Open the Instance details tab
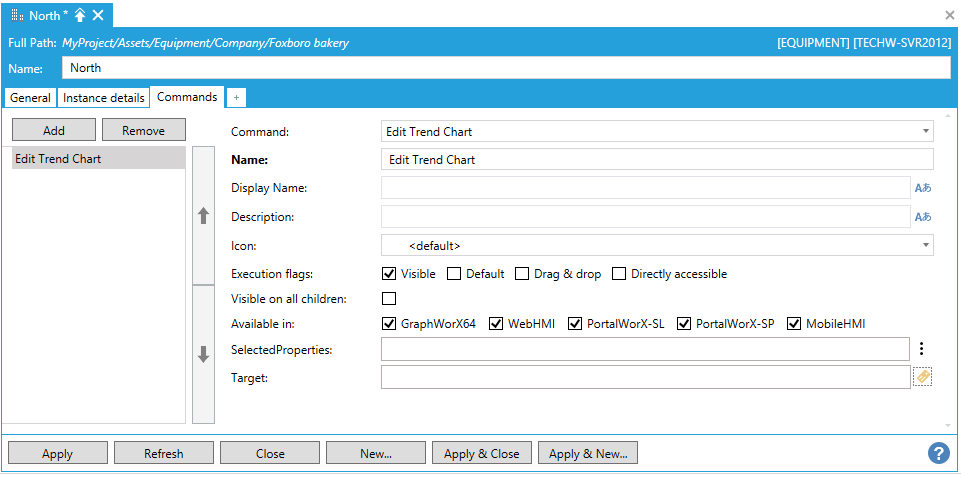961x477 pixels. coord(103,98)
